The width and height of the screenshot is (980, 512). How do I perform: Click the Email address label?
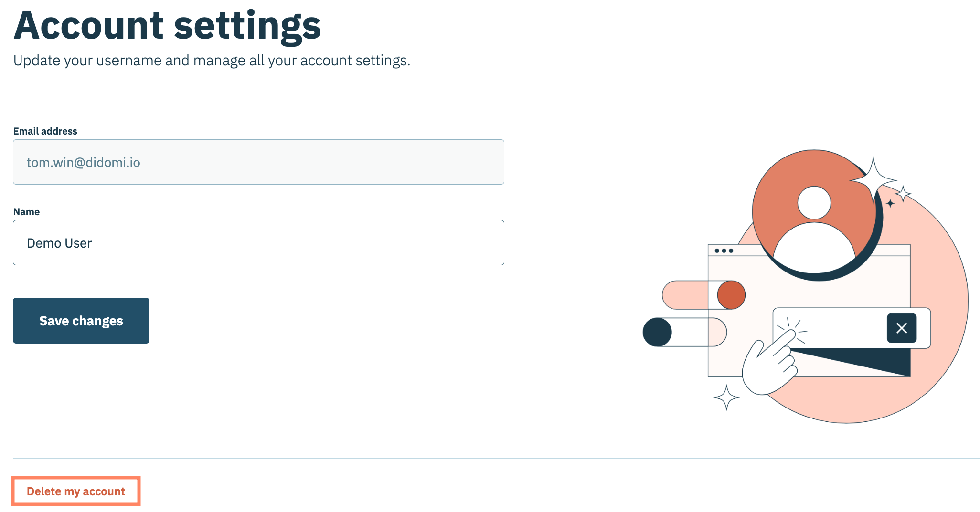click(x=45, y=131)
